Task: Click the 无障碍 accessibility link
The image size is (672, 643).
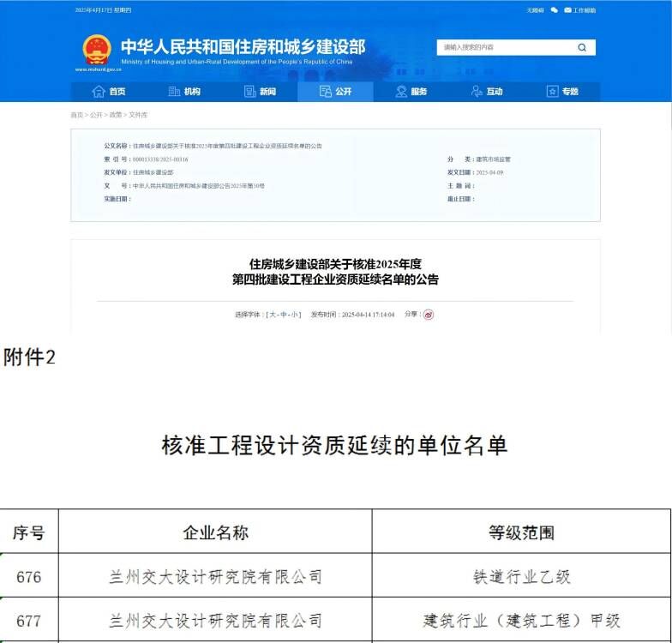Action: [x=535, y=10]
